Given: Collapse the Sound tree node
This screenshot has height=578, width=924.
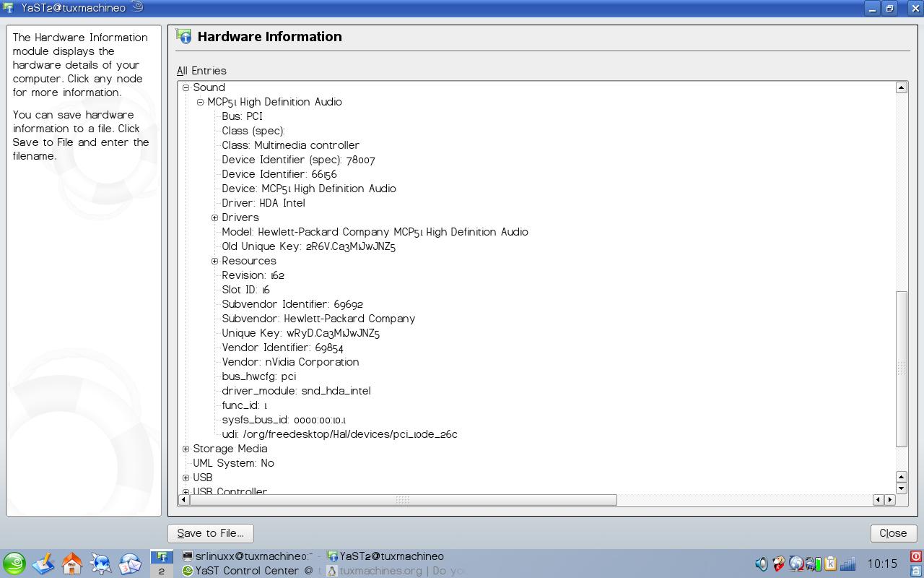Looking at the screenshot, I should (x=186, y=87).
